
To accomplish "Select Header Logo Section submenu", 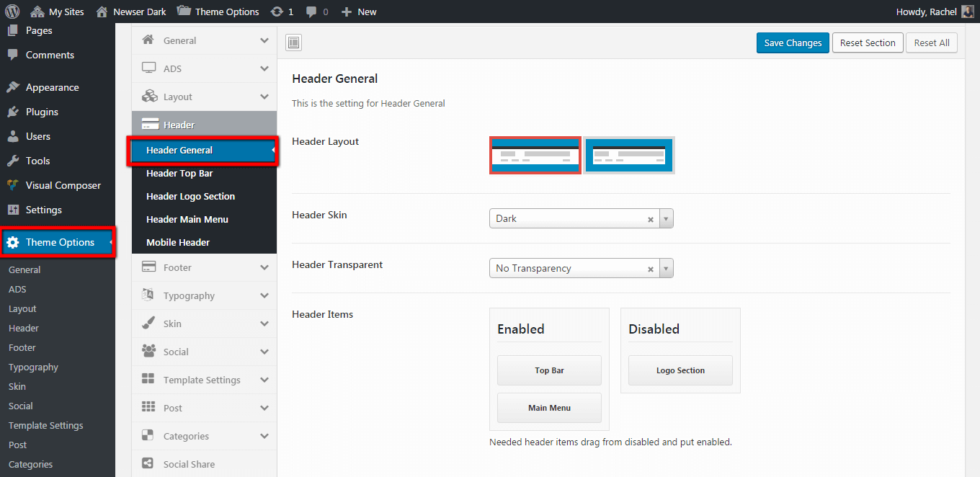I will tap(190, 196).
